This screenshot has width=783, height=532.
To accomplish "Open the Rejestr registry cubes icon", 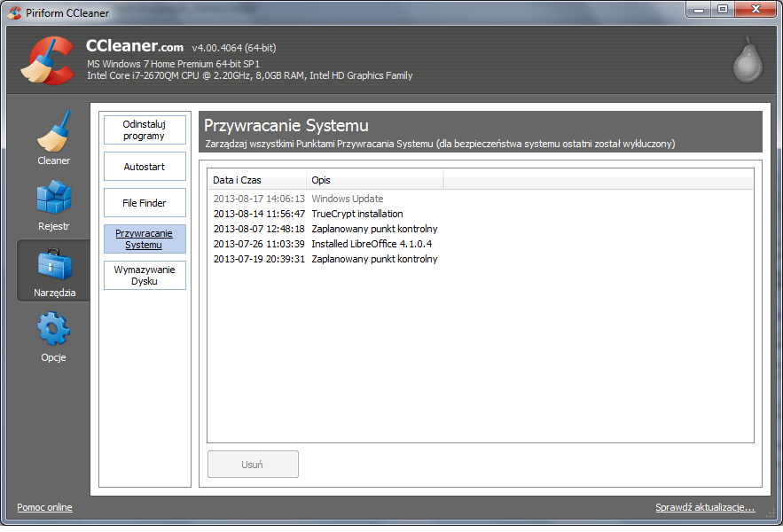I will 54,198.
